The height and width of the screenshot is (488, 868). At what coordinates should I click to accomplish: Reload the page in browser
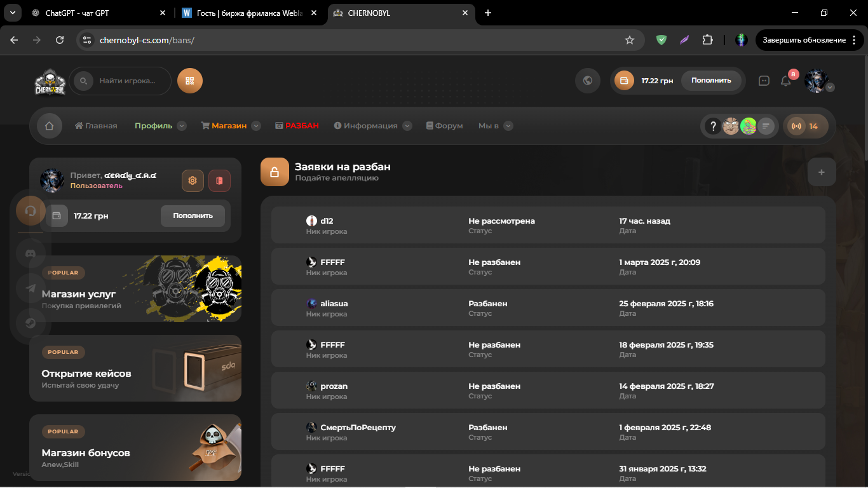click(x=60, y=40)
